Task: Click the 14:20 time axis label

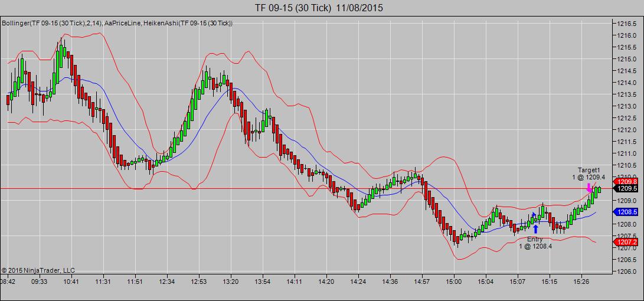Action: click(x=326, y=282)
